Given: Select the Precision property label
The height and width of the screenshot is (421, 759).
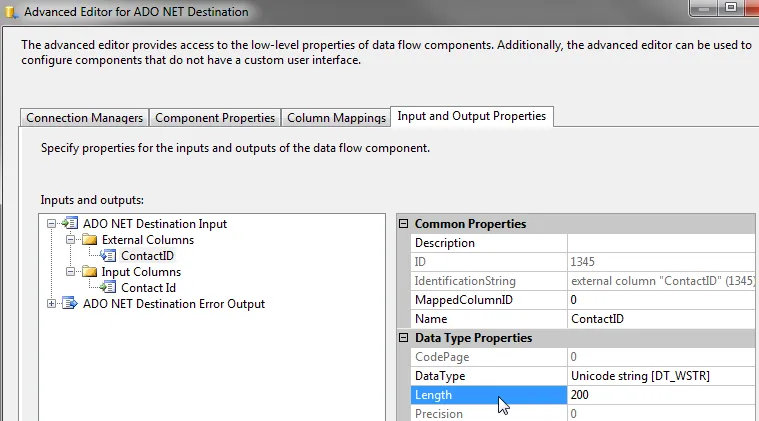Looking at the screenshot, I should click(489, 414).
